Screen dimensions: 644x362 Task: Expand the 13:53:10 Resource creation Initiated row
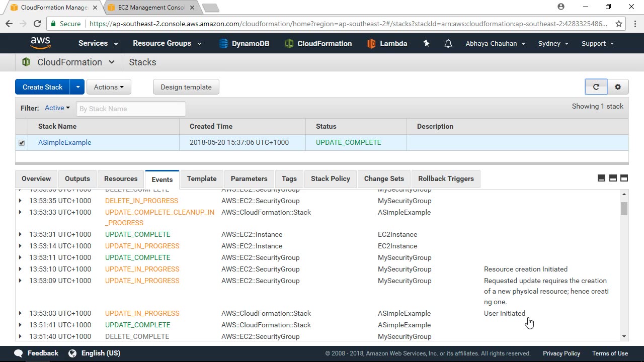point(20,269)
